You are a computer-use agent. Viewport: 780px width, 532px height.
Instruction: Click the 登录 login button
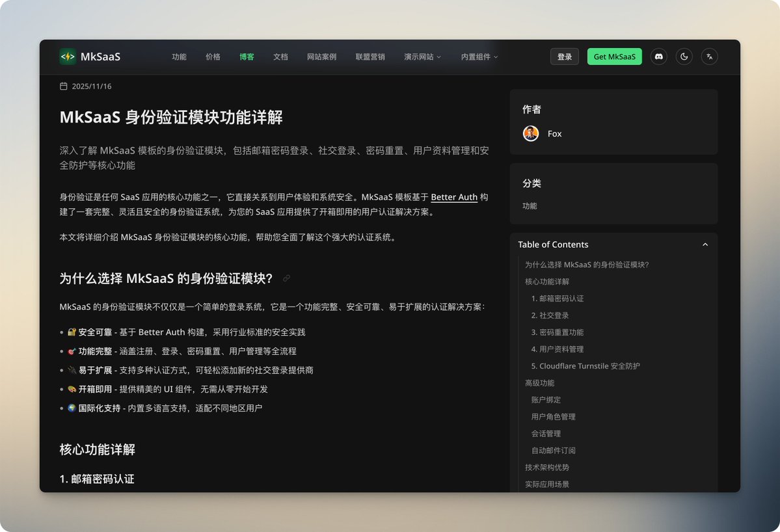(x=564, y=57)
